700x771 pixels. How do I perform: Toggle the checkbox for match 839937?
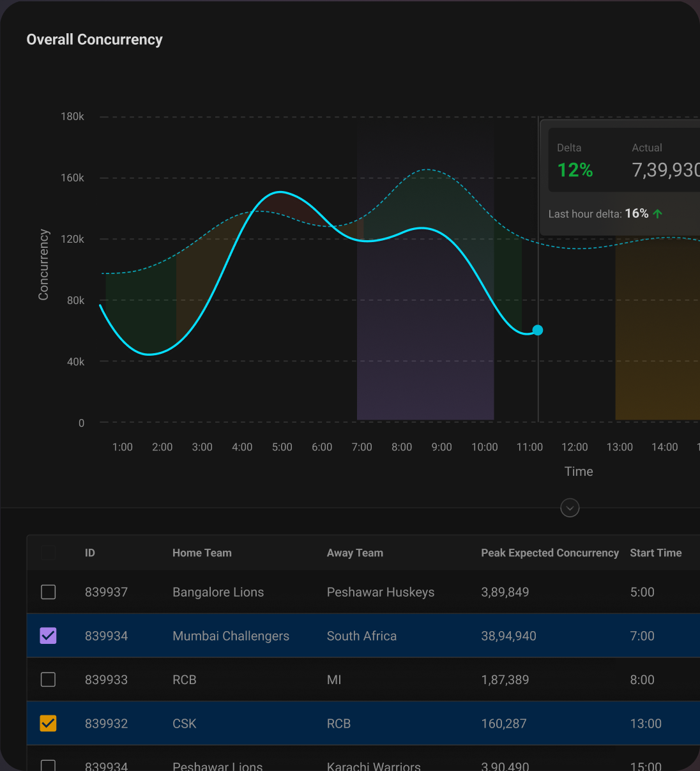coord(48,592)
